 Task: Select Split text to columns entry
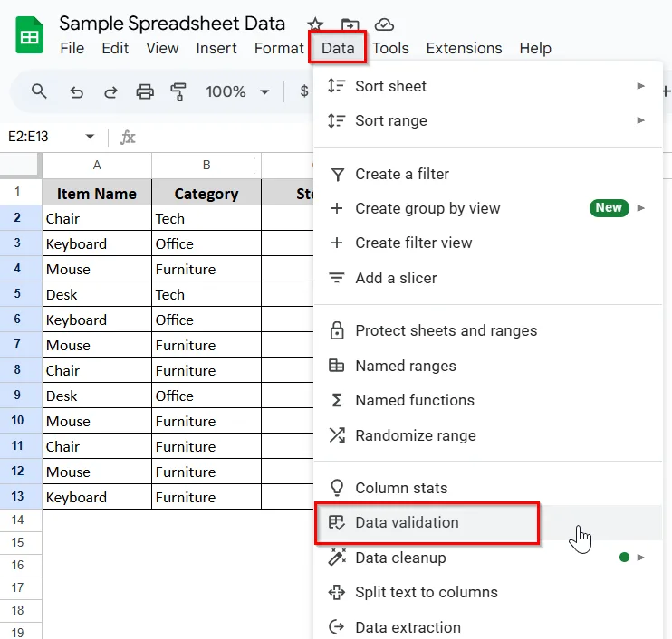[x=488, y=592]
